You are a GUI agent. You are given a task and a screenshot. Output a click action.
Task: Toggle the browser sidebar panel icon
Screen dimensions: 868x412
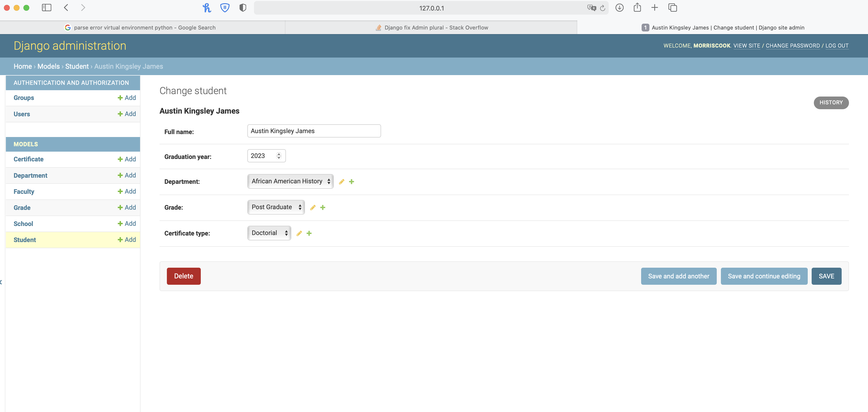[x=47, y=7]
